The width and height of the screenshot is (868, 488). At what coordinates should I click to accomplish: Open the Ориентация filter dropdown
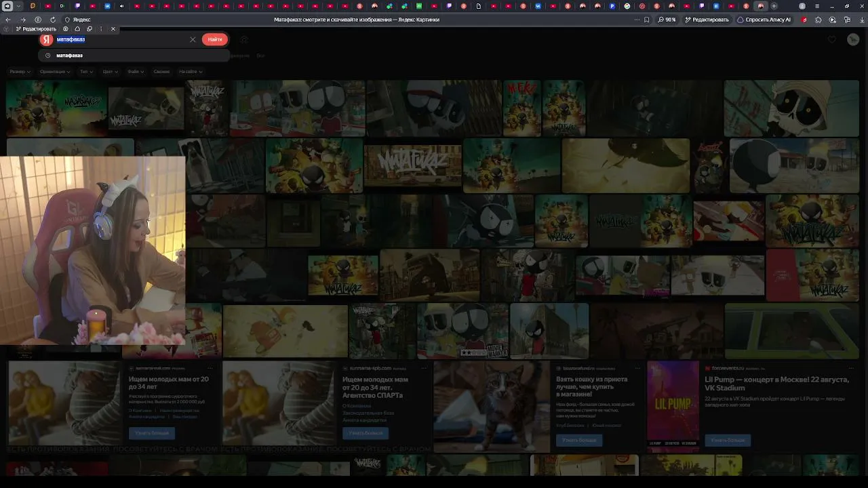[54, 72]
